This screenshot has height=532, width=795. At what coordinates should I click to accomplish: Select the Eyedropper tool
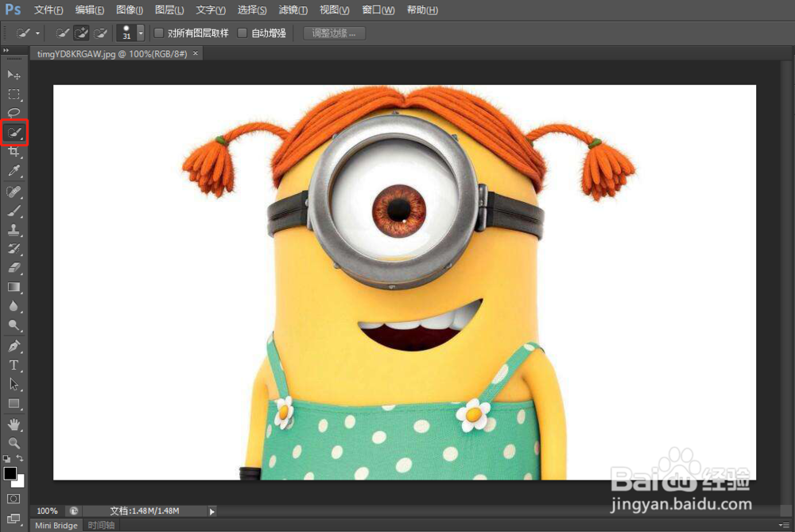(x=14, y=171)
